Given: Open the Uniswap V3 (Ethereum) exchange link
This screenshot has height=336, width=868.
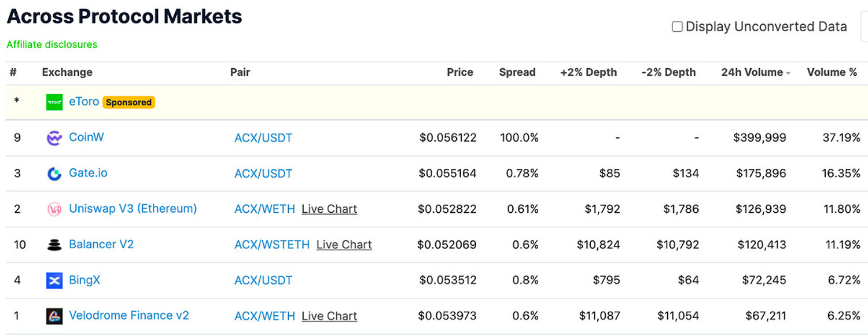Looking at the screenshot, I should click(x=133, y=209).
